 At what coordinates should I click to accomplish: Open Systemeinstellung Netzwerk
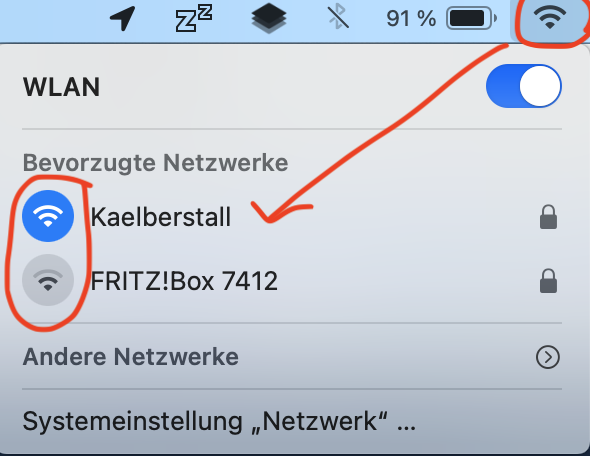click(219, 421)
